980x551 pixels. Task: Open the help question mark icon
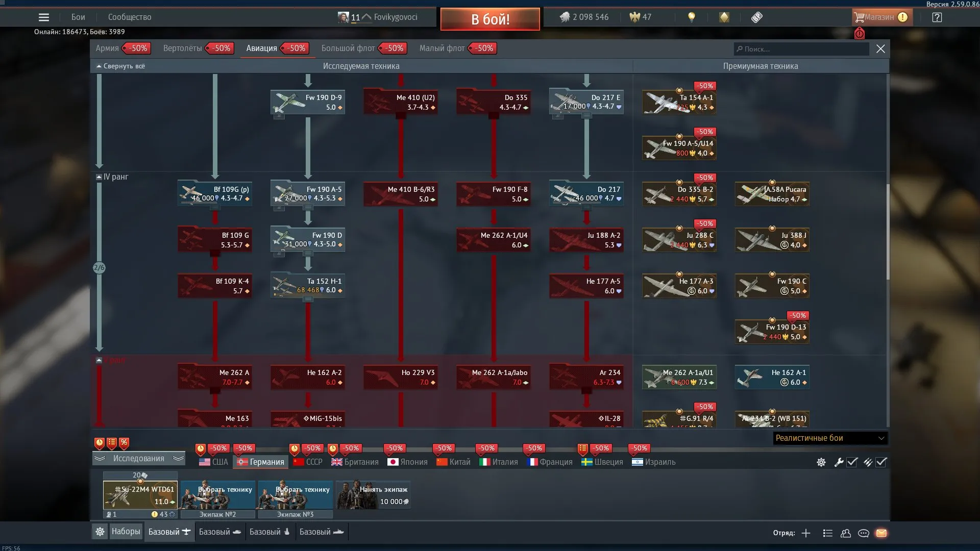point(937,17)
